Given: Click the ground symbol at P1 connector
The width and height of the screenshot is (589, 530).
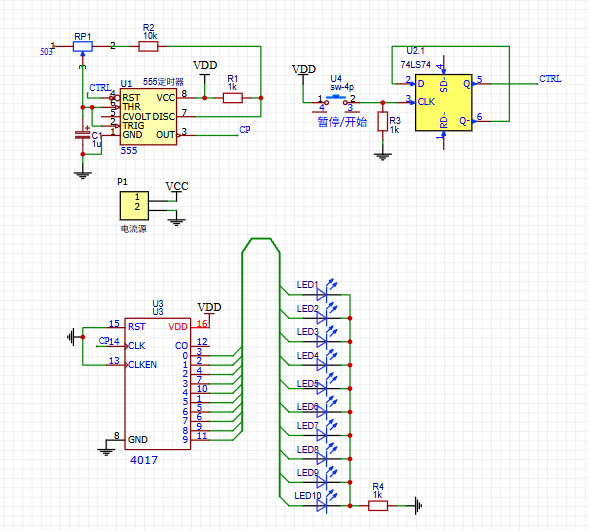Looking at the screenshot, I should coord(177,222).
